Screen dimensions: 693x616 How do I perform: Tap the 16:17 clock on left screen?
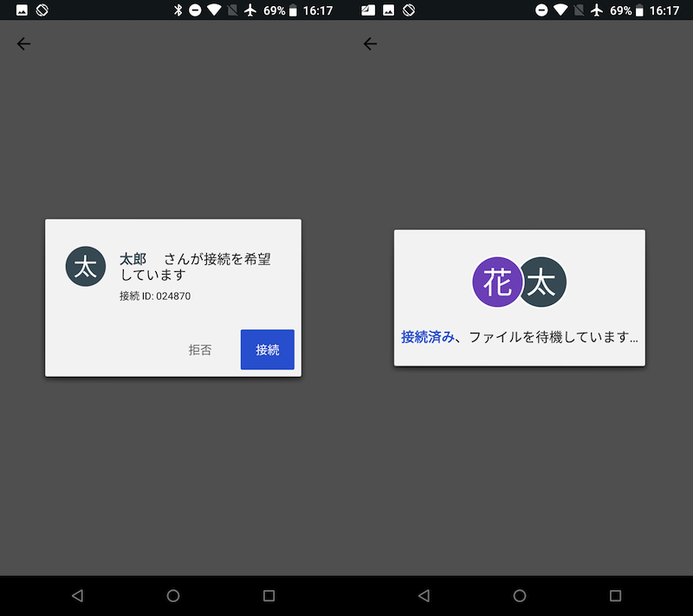[318, 10]
